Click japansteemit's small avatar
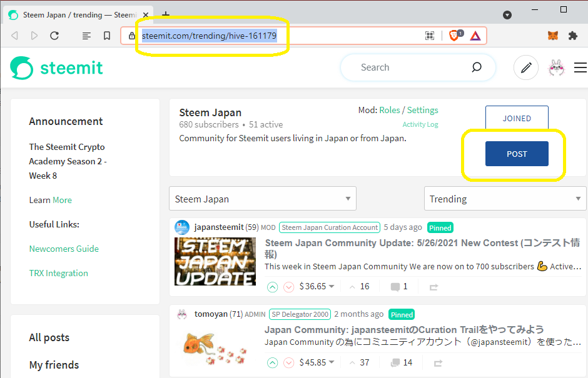This screenshot has height=378, width=588. (x=182, y=227)
